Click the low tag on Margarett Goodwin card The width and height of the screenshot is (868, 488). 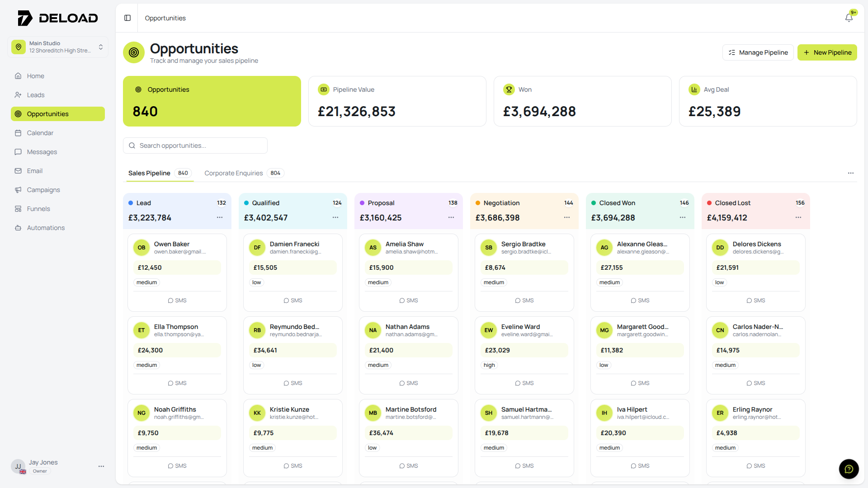pyautogui.click(x=604, y=365)
